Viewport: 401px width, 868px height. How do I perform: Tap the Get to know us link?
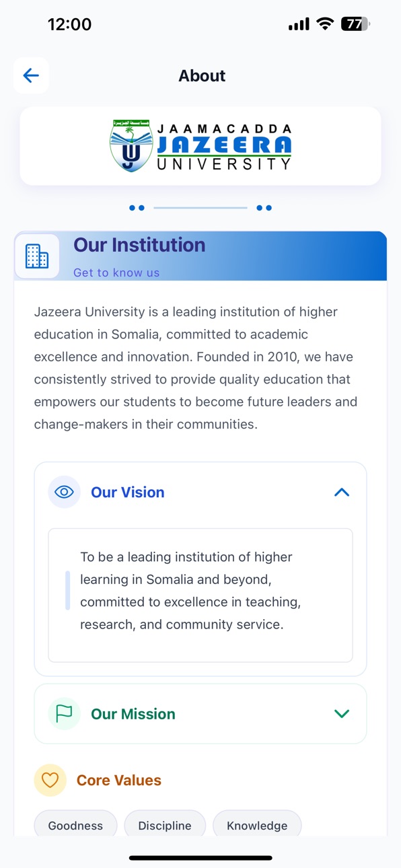click(x=116, y=273)
